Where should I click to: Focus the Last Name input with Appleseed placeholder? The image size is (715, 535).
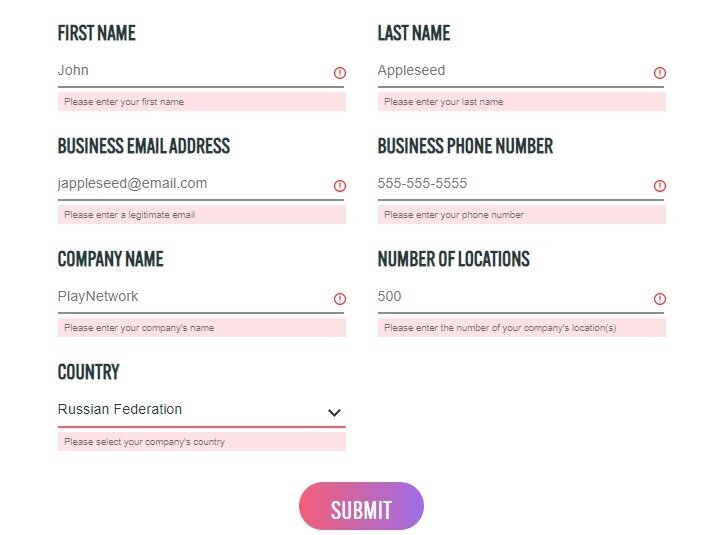pos(521,71)
